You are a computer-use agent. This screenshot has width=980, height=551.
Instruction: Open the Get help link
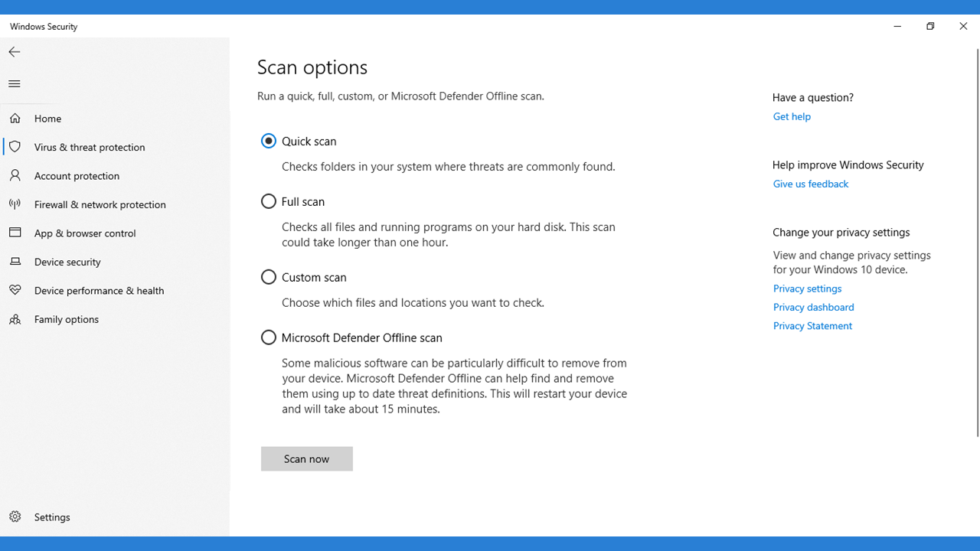792,116
